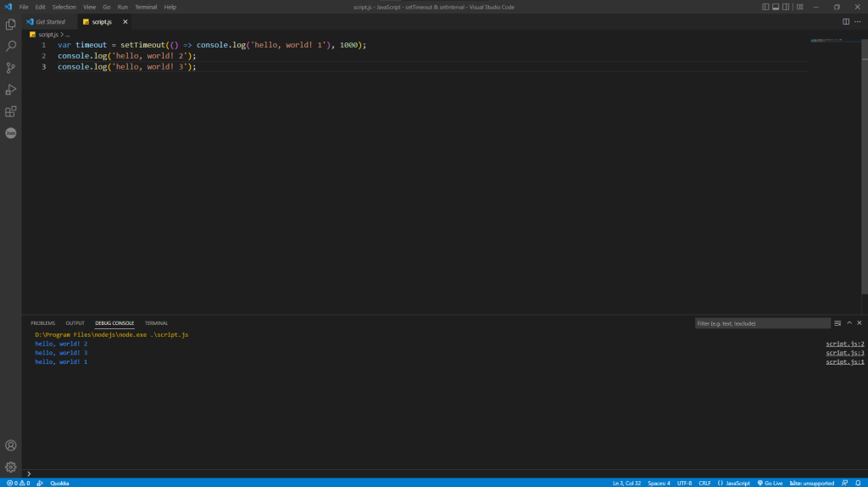Click the node.exe command line in console
This screenshot has height=487, width=868.
click(x=111, y=334)
